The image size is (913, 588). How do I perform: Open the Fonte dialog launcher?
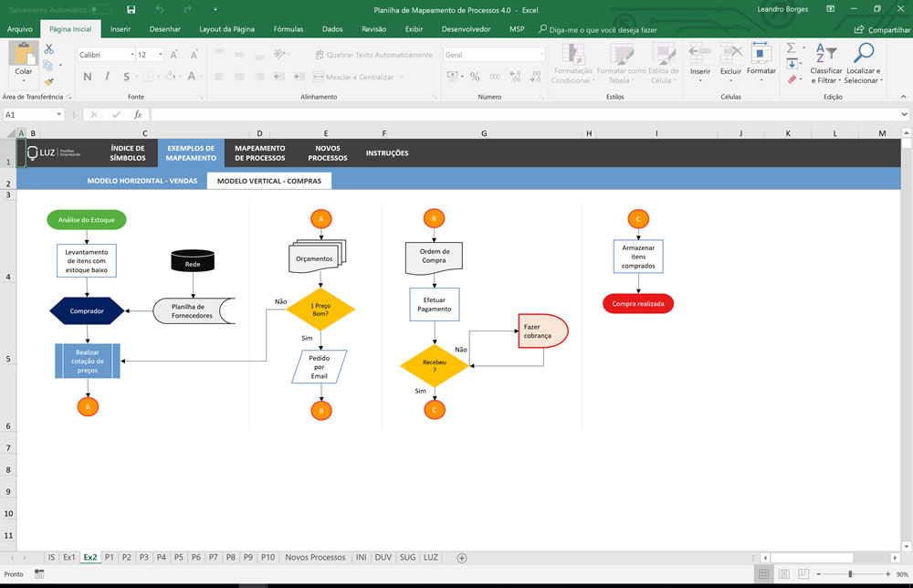pos(201,97)
